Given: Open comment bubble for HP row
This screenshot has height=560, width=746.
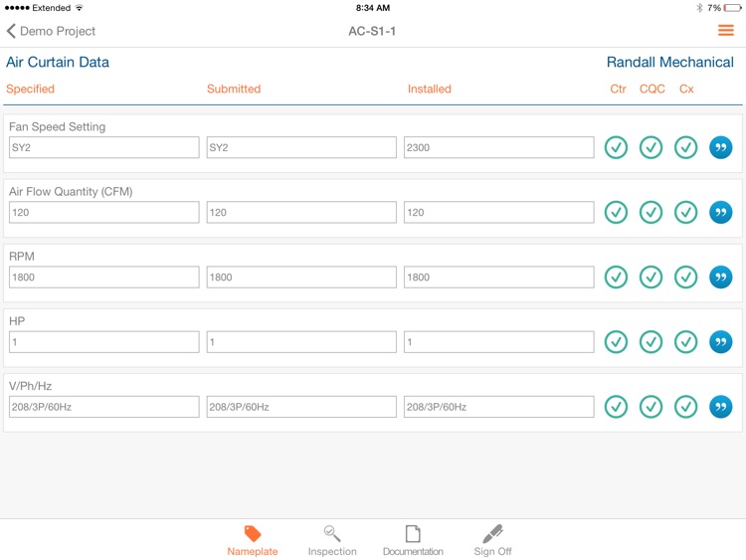Looking at the screenshot, I should click(x=721, y=341).
